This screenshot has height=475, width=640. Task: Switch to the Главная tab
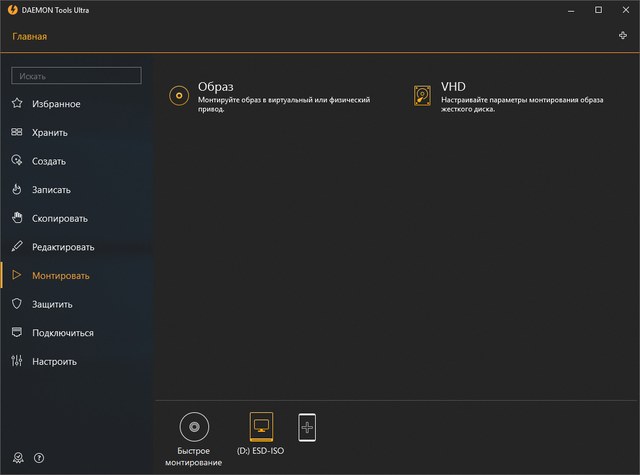[x=30, y=37]
